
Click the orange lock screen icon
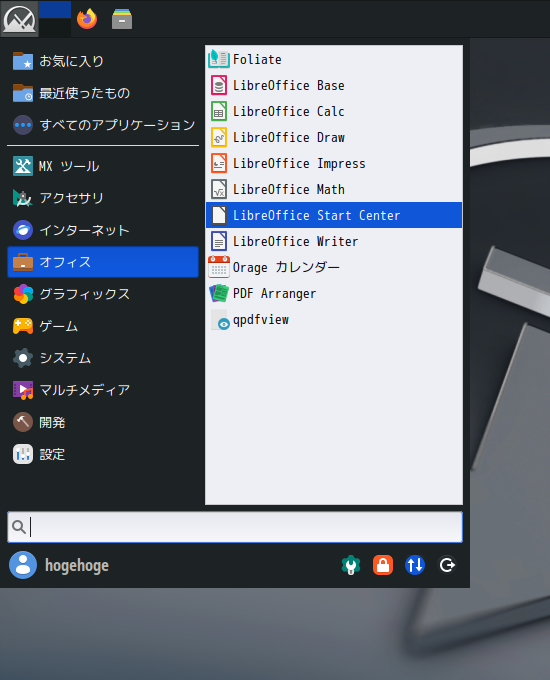click(383, 565)
